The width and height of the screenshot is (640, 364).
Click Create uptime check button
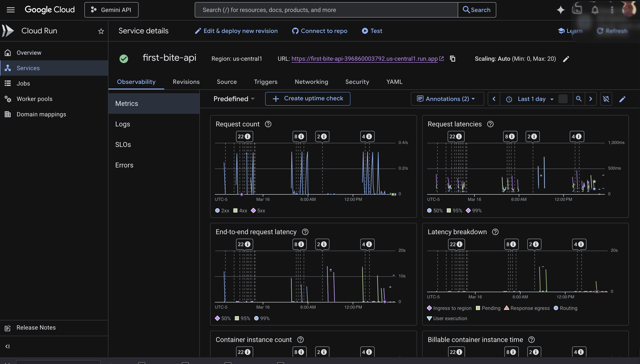(308, 99)
